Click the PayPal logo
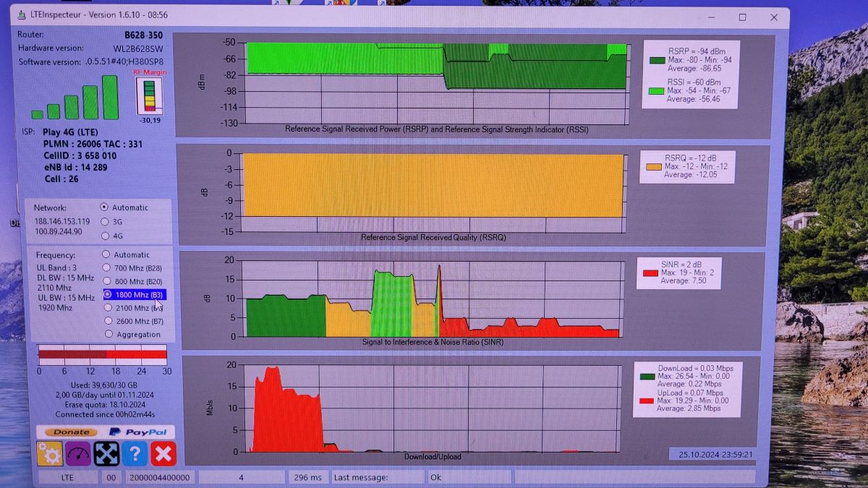The width and height of the screenshot is (868, 488). click(x=141, y=432)
